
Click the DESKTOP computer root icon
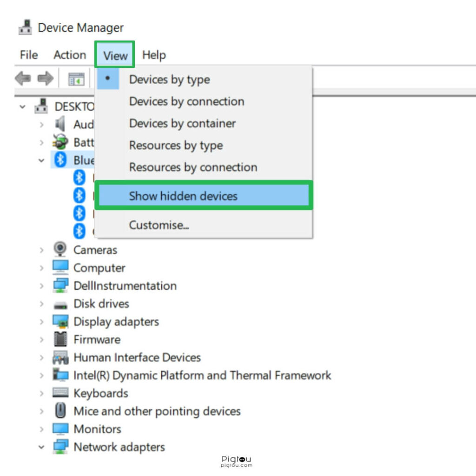click(x=41, y=106)
